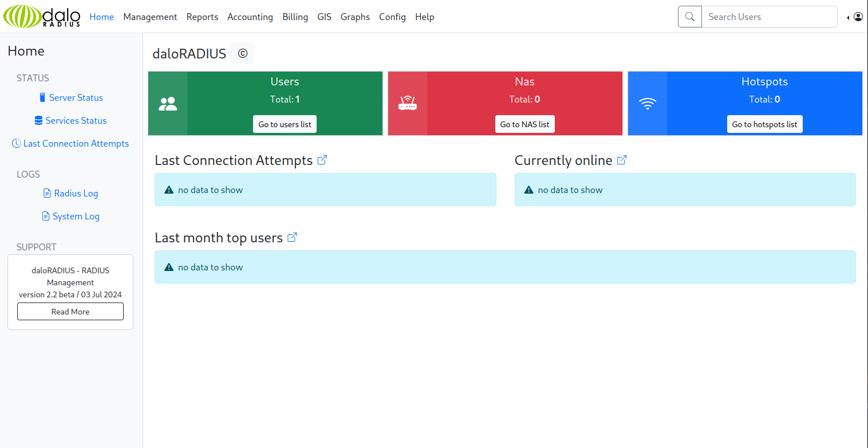The height and width of the screenshot is (448, 868).
Task: Click the Nas router icon
Action: click(x=408, y=104)
